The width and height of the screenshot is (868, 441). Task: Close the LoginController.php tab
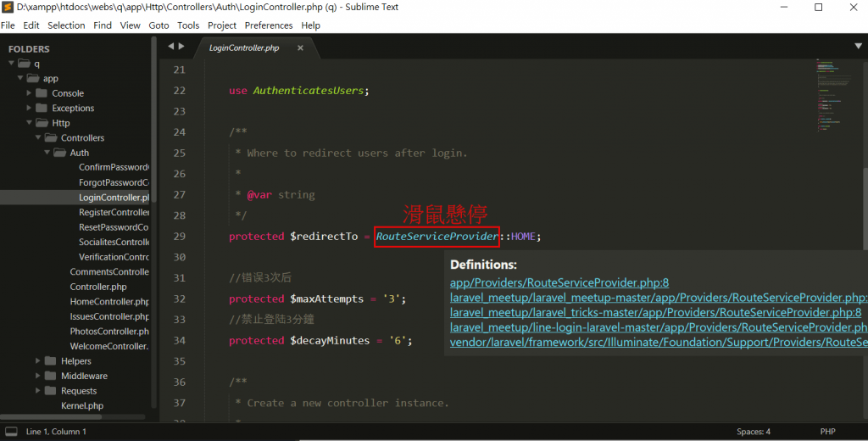(x=300, y=48)
